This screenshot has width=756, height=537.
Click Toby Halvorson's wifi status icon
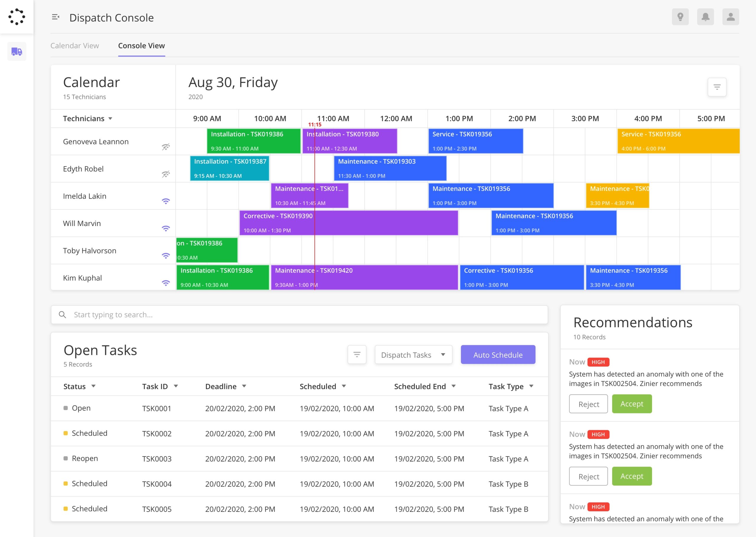(x=166, y=256)
